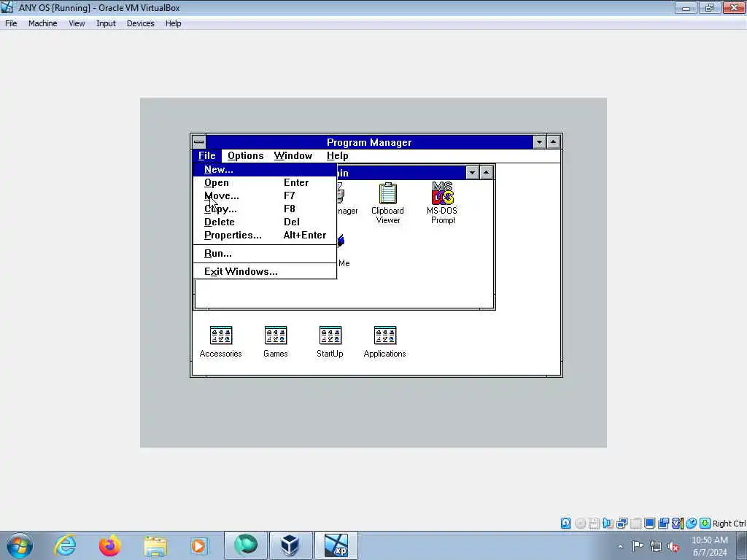The width and height of the screenshot is (747, 560).
Task: Click the VirtualBox floppy drive indicator
Action: (x=594, y=524)
